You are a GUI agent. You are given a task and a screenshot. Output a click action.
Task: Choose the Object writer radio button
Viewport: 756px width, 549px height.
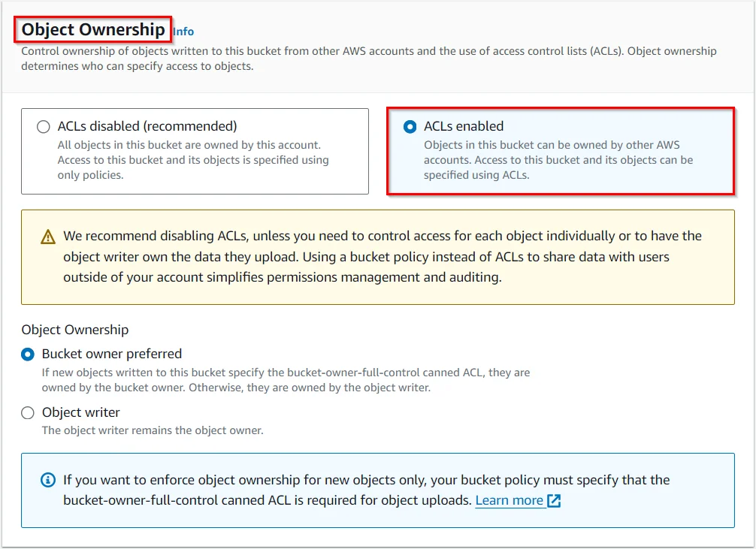coord(28,412)
